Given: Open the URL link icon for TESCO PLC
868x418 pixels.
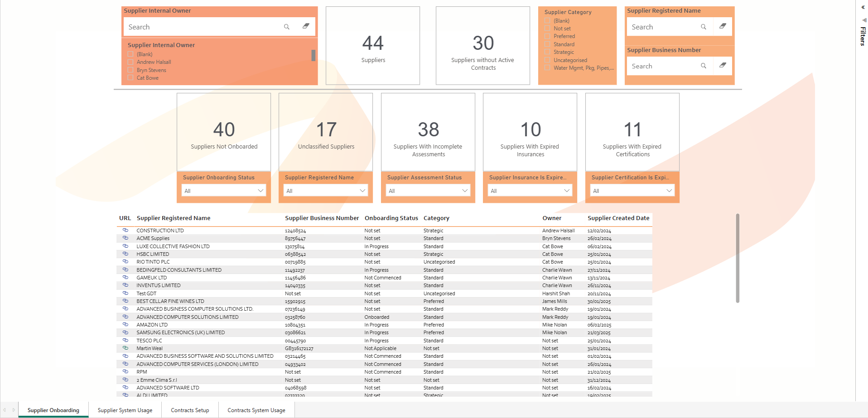Looking at the screenshot, I should tap(125, 340).
